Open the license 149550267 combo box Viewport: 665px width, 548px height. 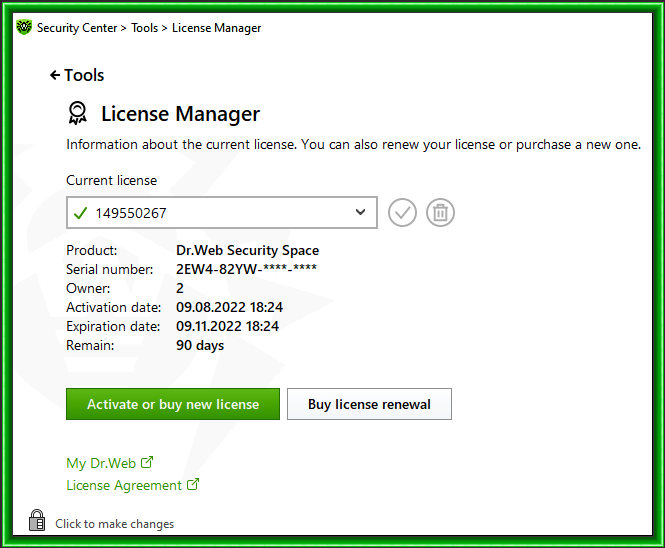[x=222, y=212]
